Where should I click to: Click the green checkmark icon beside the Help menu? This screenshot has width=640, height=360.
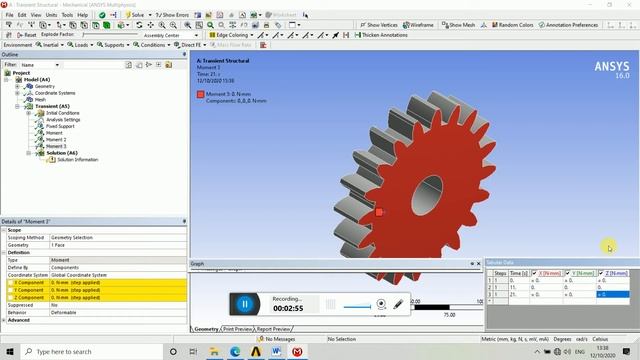[102, 15]
